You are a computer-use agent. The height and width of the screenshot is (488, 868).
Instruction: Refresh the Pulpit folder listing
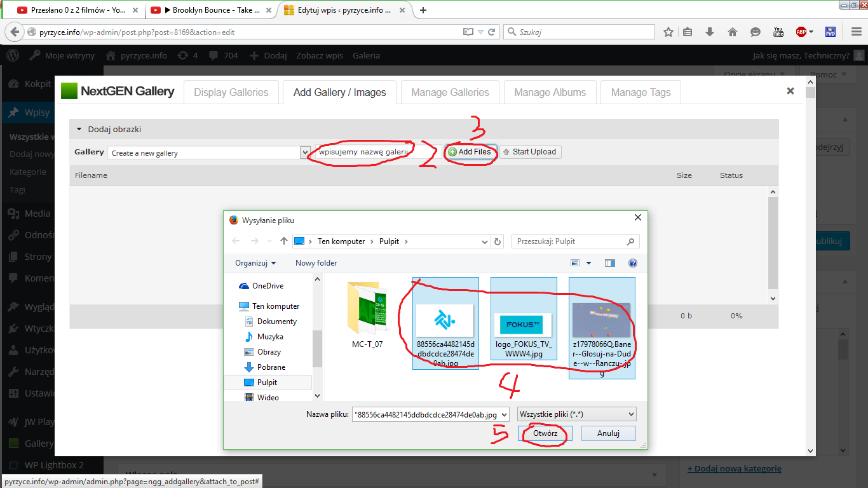(498, 241)
